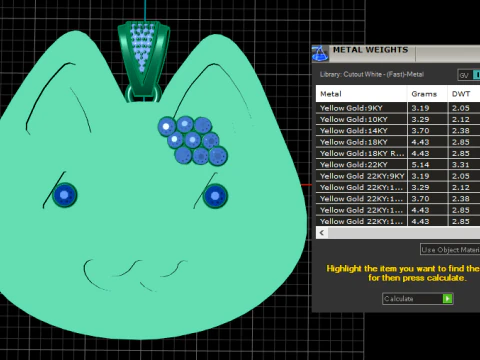Select the Yellow Gold 22KY:9KY row
Viewport: 480px width, 360px height.
pyautogui.click(x=398, y=176)
